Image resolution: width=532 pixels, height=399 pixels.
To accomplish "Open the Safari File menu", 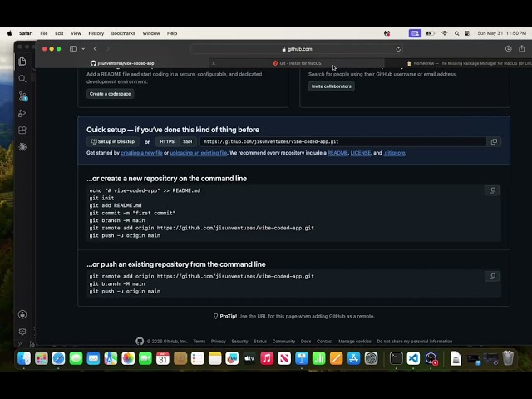I will tap(44, 33).
